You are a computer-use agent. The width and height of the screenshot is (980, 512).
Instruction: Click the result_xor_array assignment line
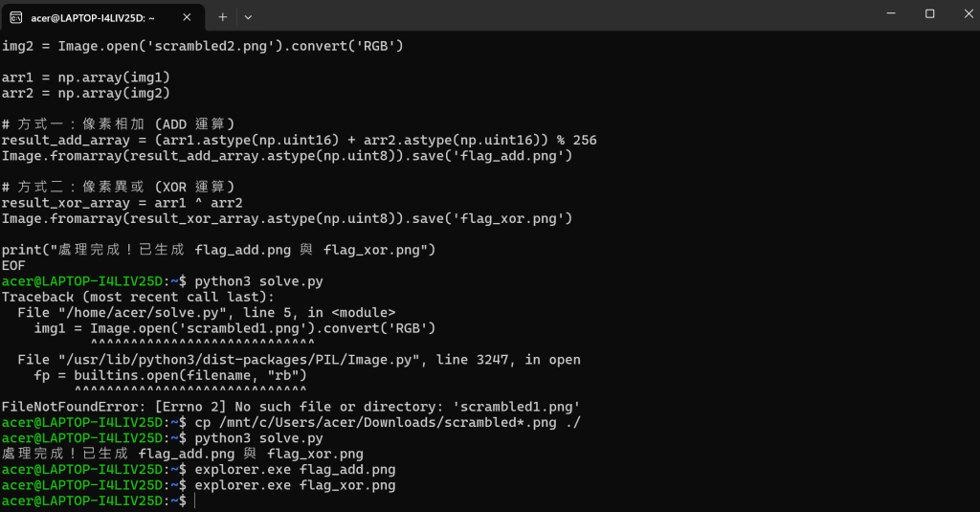(122, 203)
